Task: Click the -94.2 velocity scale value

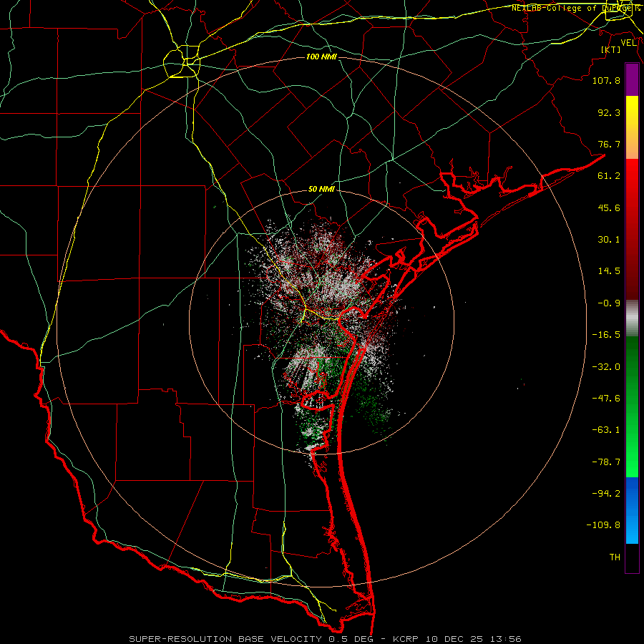Action: [x=606, y=494]
